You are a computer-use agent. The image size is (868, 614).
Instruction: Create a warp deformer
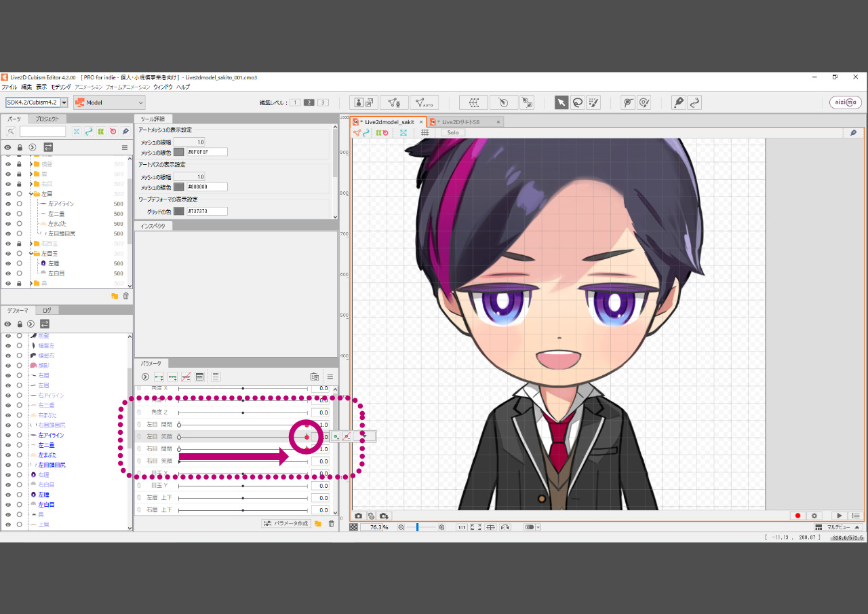tap(473, 102)
